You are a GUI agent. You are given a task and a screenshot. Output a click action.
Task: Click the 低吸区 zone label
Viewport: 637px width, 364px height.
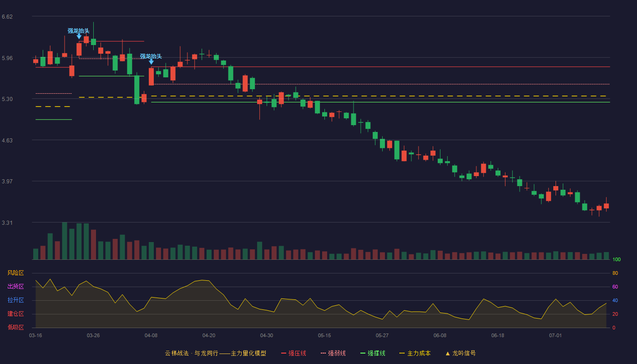(15, 327)
